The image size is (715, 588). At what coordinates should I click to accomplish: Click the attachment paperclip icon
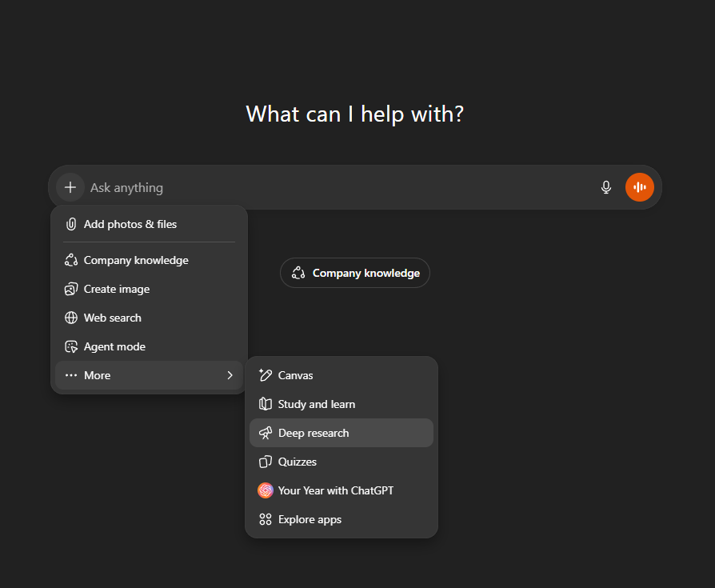click(73, 224)
